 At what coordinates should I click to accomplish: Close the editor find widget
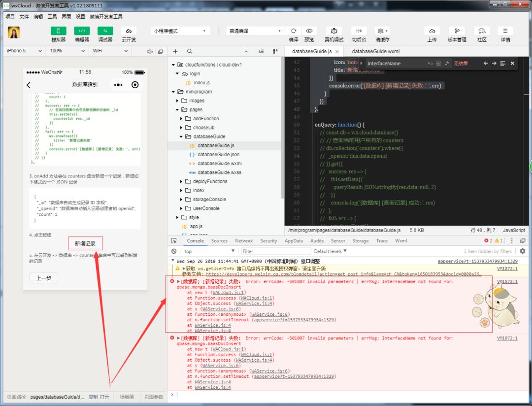click(512, 64)
